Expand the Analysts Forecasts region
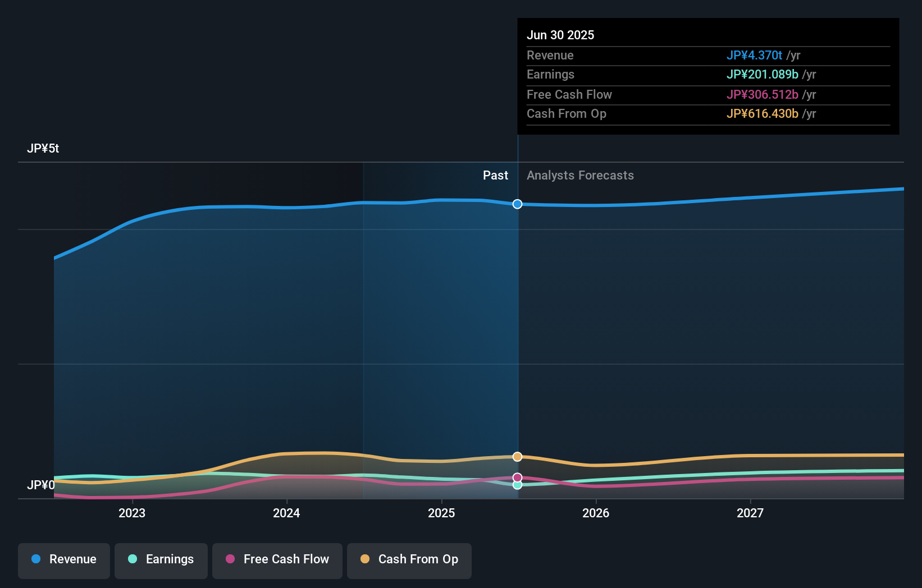This screenshot has height=588, width=922. point(580,176)
